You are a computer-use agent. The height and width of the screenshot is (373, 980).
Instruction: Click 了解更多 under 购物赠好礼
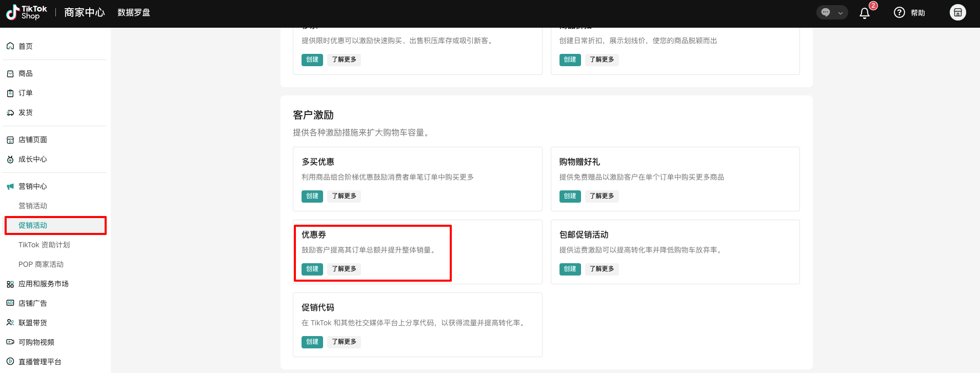tap(602, 196)
